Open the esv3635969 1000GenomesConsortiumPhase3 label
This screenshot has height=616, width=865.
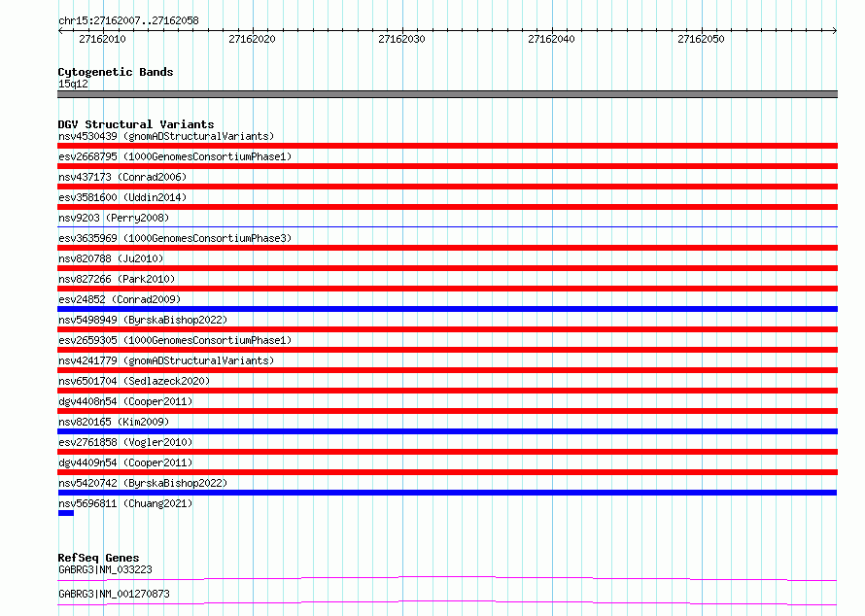coord(175,238)
